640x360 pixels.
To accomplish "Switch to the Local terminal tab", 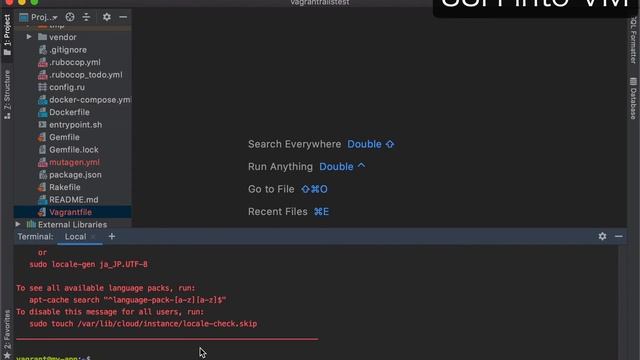I will tap(76, 237).
